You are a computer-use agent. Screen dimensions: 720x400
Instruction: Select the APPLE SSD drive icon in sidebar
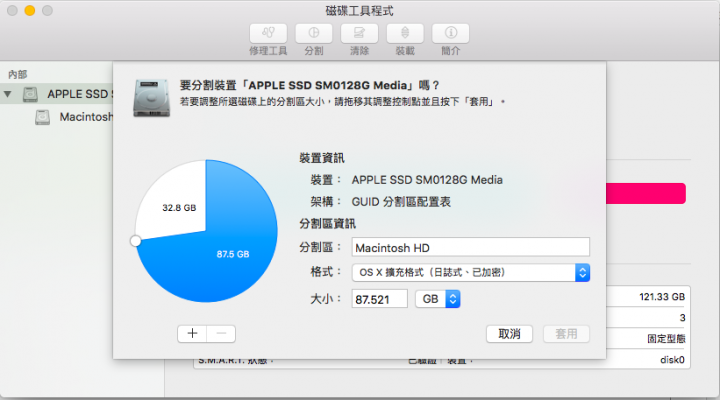30,94
